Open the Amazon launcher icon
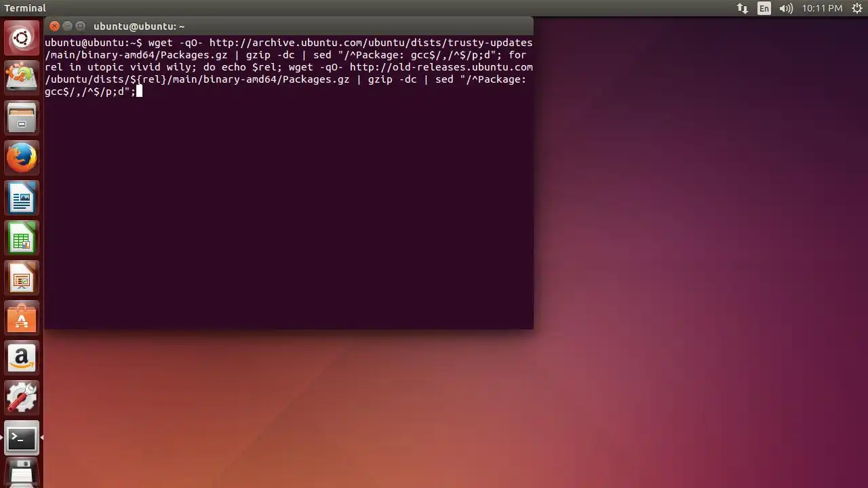Screen dimensions: 868x488 (22, 359)
